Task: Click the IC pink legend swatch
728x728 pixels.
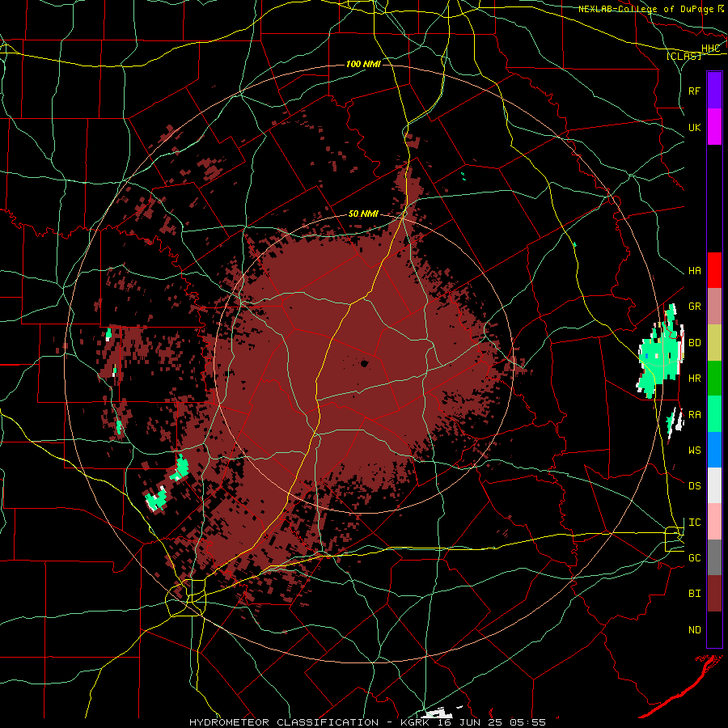Action: [x=714, y=522]
